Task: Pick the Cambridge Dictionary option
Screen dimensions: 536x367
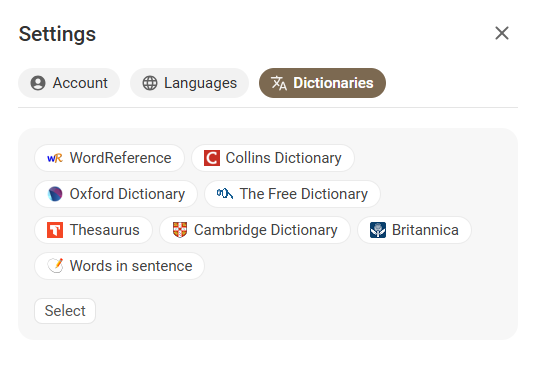Action: (255, 230)
